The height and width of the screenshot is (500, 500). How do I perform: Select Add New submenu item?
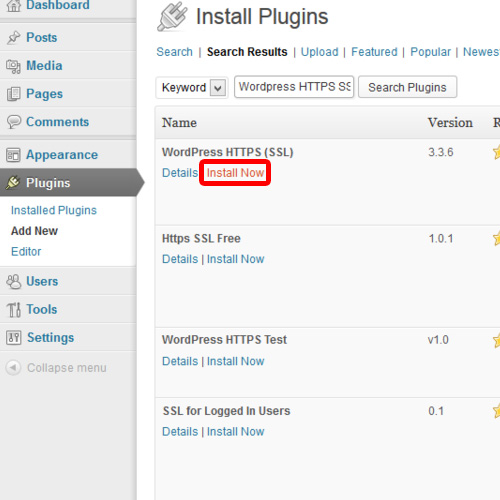pyautogui.click(x=34, y=231)
